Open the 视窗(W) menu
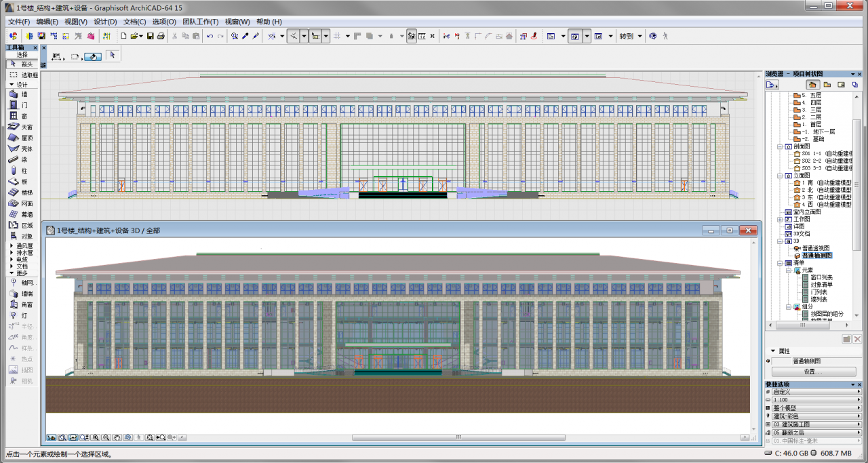 [x=237, y=22]
